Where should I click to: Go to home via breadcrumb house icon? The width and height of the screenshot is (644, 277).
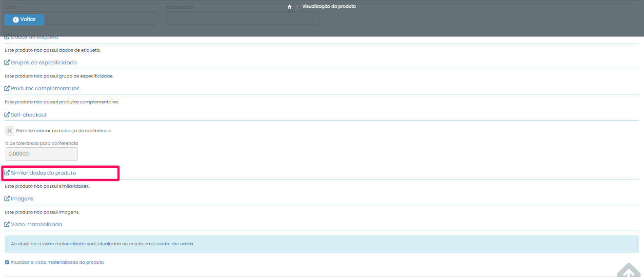point(289,7)
